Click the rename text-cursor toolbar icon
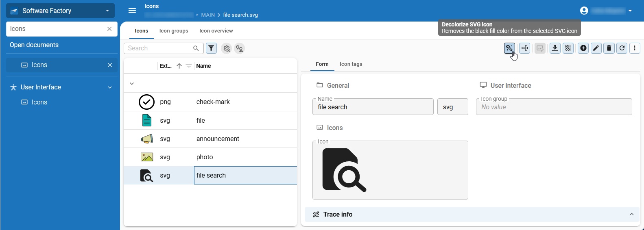This screenshot has width=644, height=230. (525, 48)
